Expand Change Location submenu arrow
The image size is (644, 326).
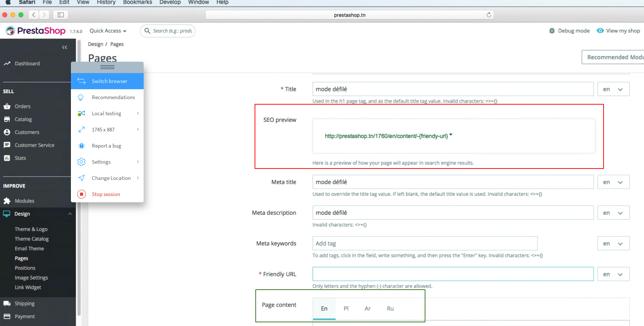[138, 178]
